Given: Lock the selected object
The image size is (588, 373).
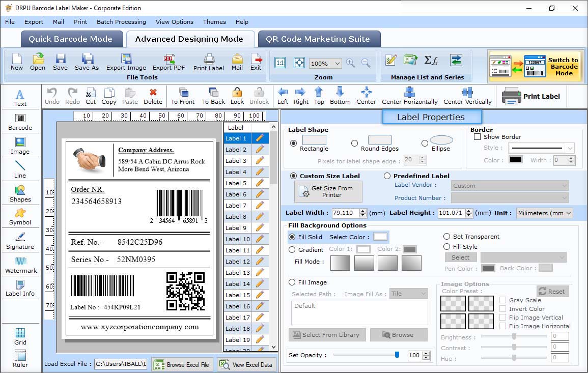Looking at the screenshot, I should (x=237, y=96).
